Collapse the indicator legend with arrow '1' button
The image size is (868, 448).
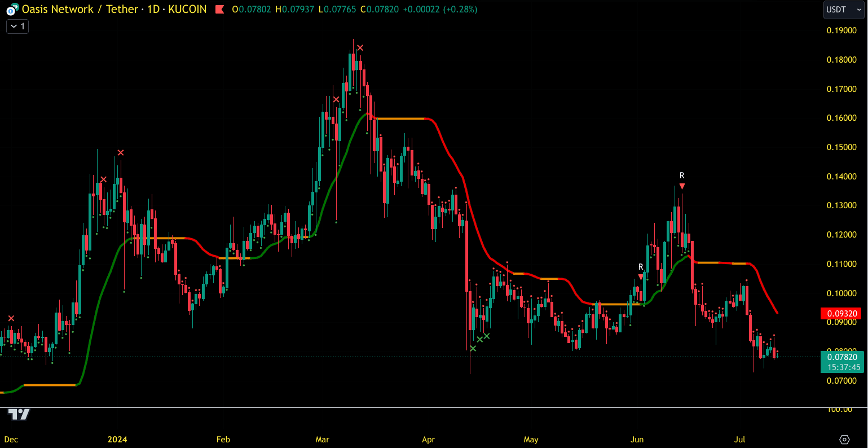(x=17, y=26)
